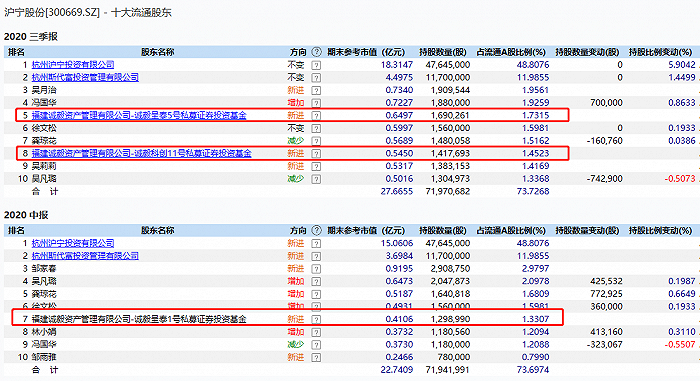This screenshot has height=381, width=700.
Task: Click shareholder name 林小娟 in 中报 table
Action: (44, 332)
